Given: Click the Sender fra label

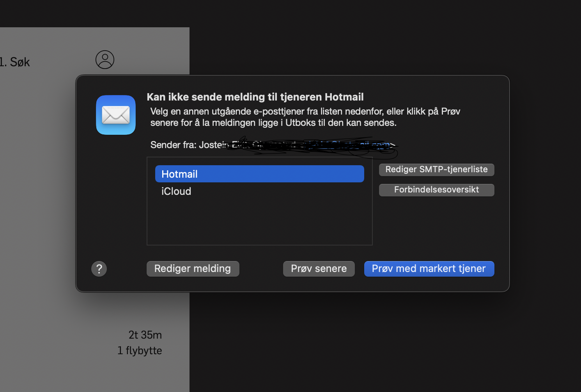Looking at the screenshot, I should coord(173,145).
